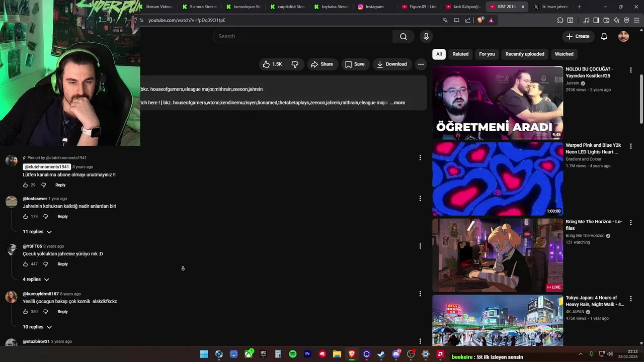Reply to the @YSFT05 comment
The height and width of the screenshot is (362, 644).
(62, 264)
